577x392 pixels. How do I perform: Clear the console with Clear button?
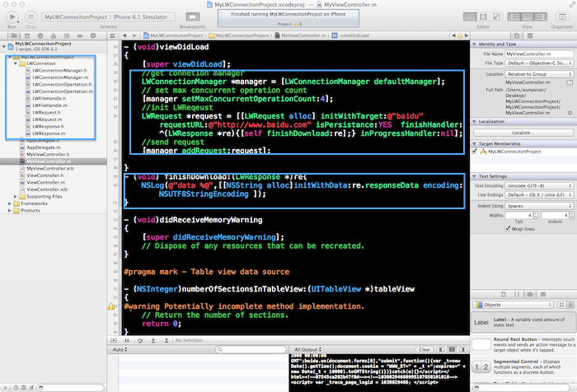425,350
